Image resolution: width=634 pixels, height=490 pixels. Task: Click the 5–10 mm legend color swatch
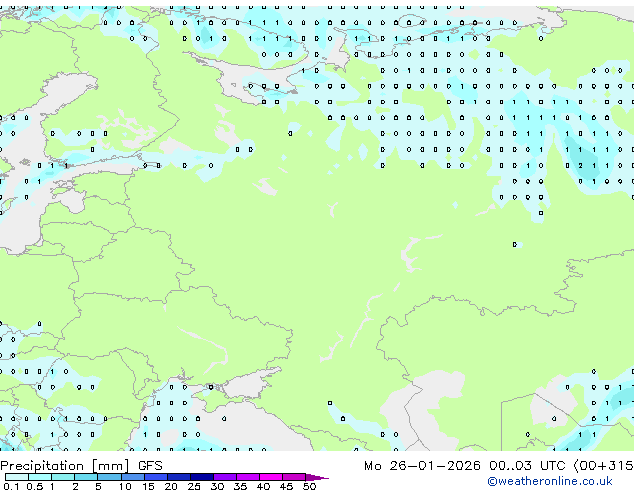[x=110, y=477]
